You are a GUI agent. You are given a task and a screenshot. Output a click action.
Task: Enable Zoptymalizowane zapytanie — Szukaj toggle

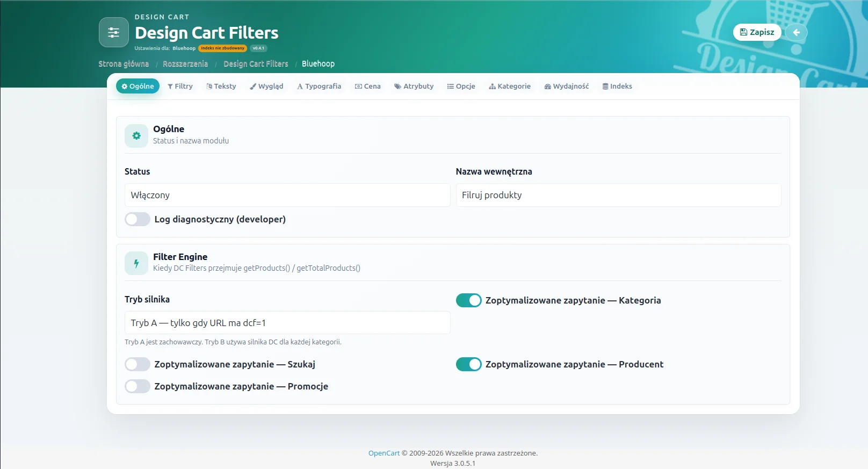[x=138, y=364]
